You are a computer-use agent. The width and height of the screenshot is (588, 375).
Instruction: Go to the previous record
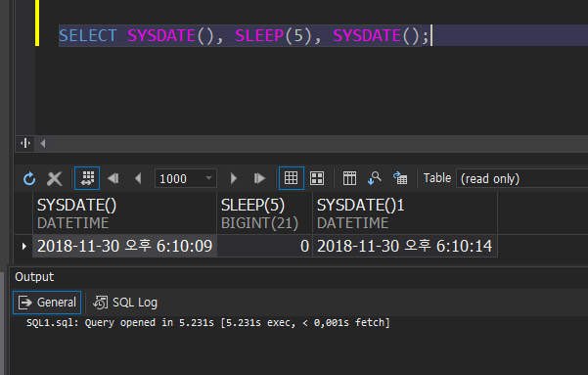coord(138,178)
